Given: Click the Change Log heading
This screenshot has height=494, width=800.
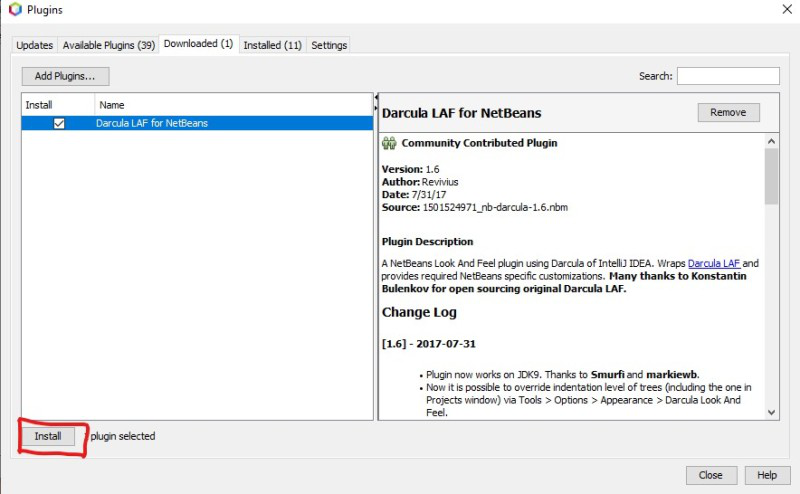Looking at the screenshot, I should 419,312.
